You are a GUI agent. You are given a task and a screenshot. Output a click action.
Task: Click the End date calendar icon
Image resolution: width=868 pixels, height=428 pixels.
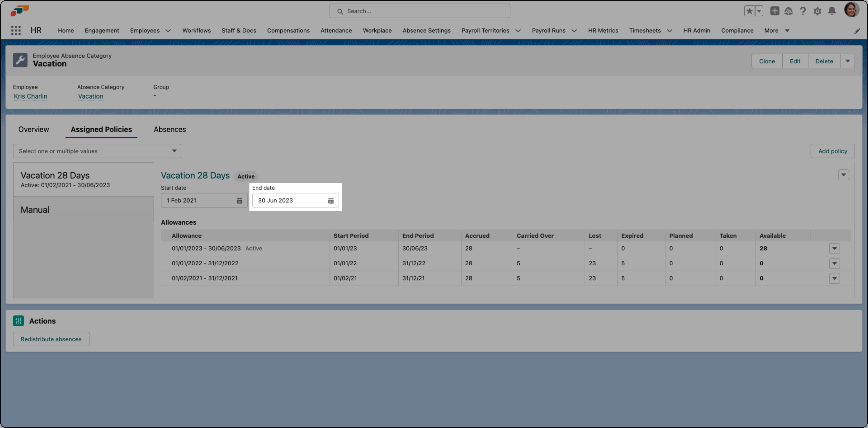[331, 201]
